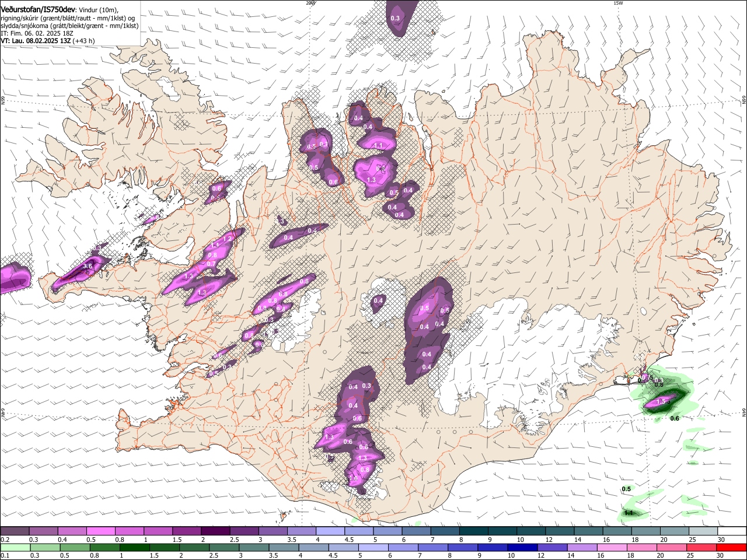Screen dimensions: 747x560
Task: Select the bright red 30 rain legend swatch
Action: (731, 547)
